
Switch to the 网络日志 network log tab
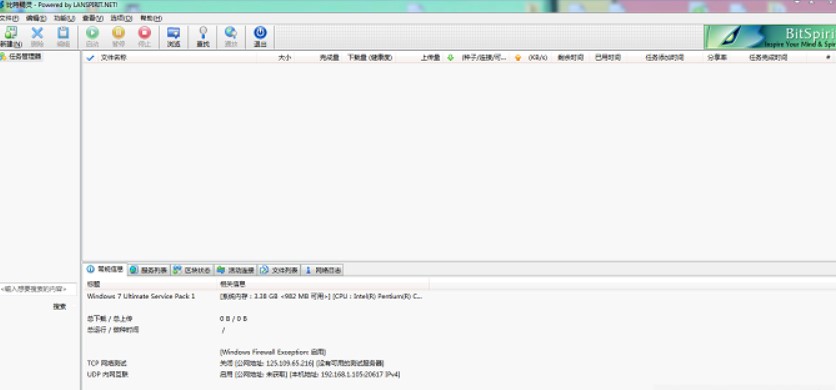coord(323,270)
